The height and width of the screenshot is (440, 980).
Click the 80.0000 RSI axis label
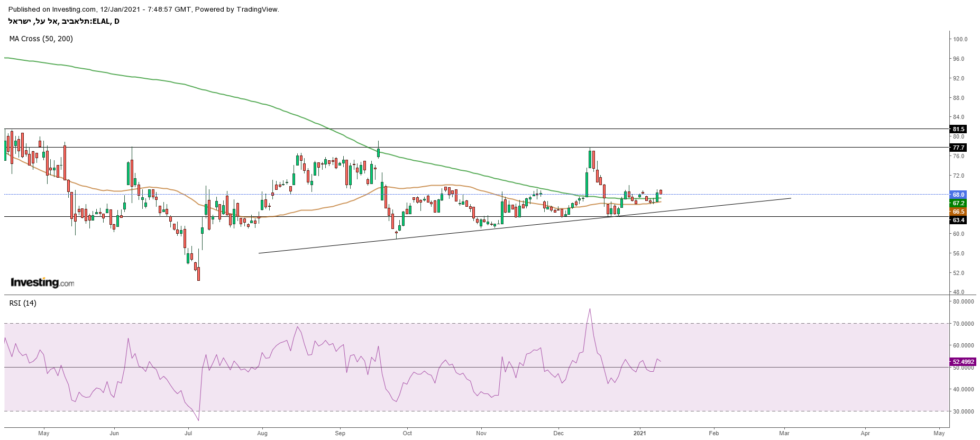coord(963,302)
